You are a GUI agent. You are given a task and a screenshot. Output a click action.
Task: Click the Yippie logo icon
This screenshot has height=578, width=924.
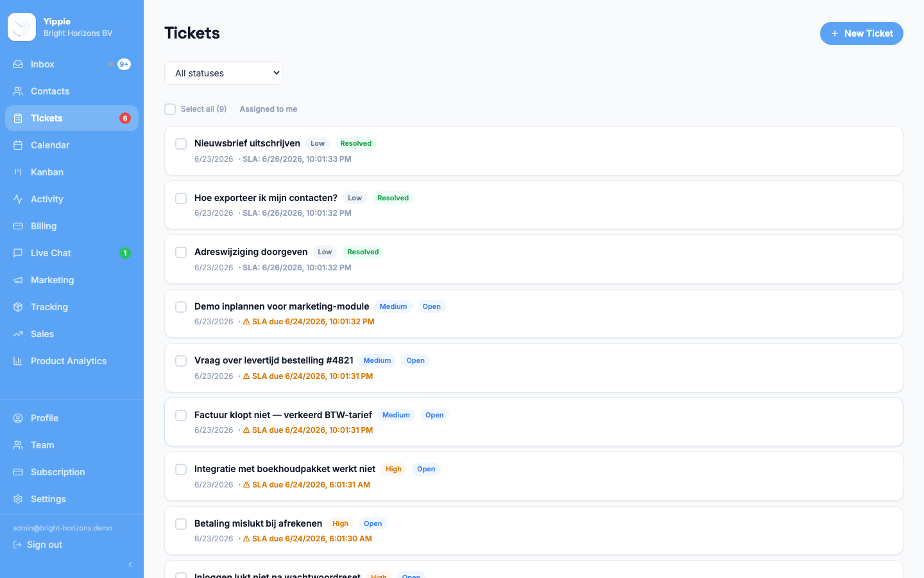(22, 27)
